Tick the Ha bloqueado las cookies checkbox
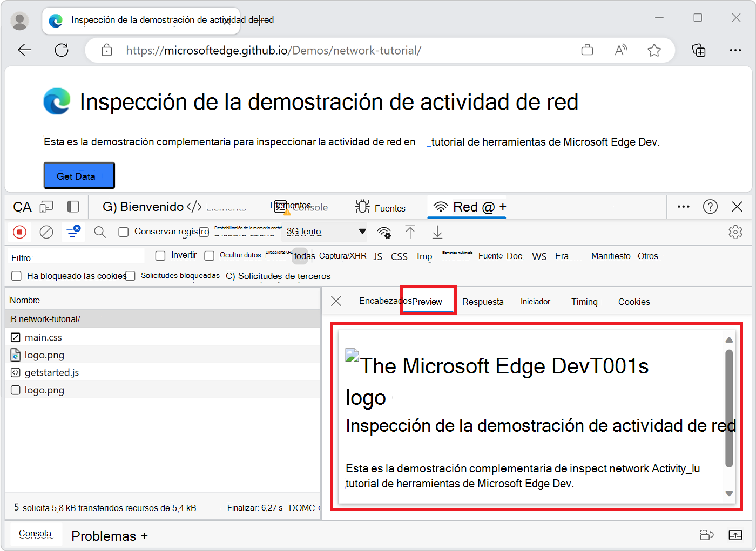 pos(17,276)
